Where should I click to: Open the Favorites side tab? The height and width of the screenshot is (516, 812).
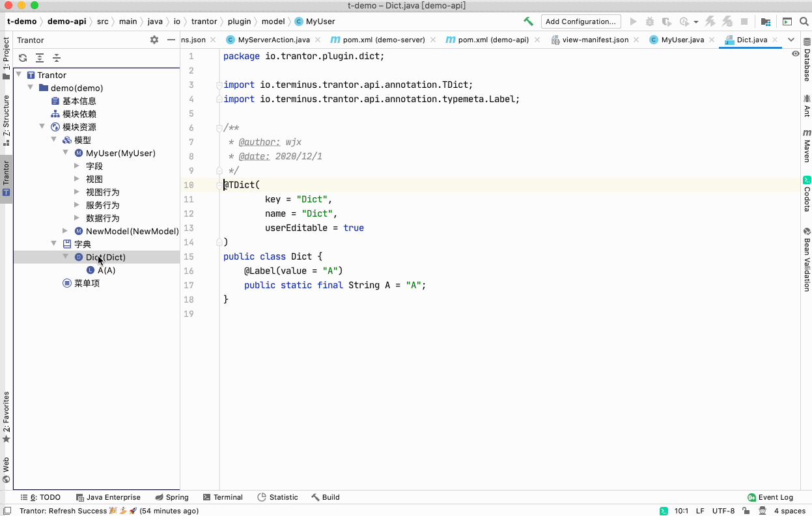6,417
